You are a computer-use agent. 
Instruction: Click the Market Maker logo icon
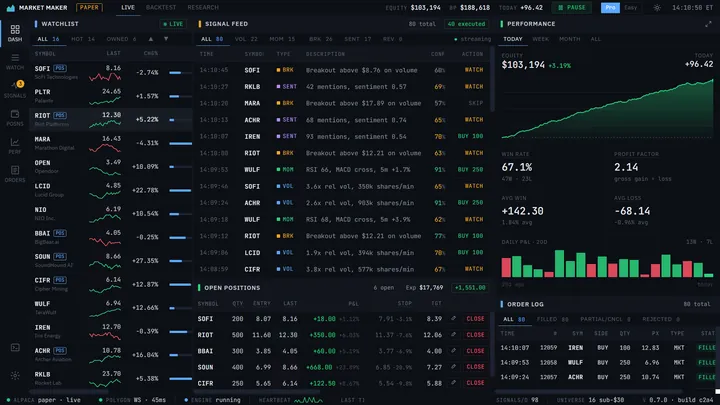coord(10,8)
